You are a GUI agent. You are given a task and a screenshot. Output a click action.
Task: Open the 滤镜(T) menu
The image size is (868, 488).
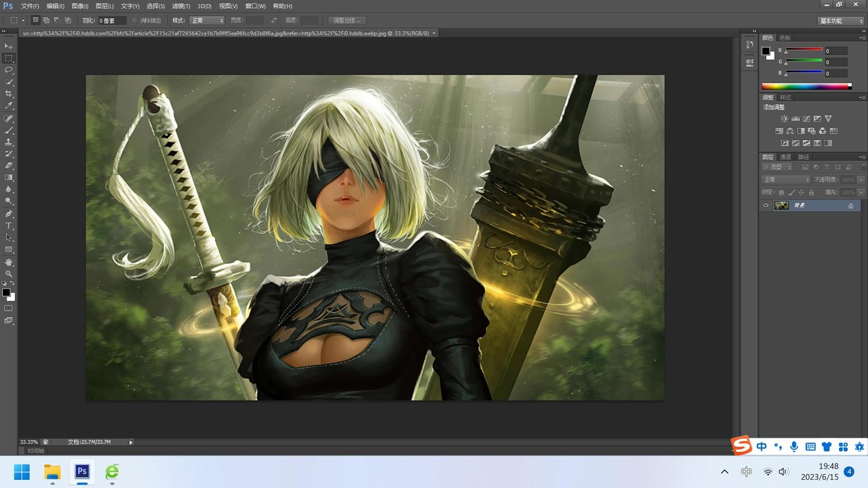click(181, 6)
